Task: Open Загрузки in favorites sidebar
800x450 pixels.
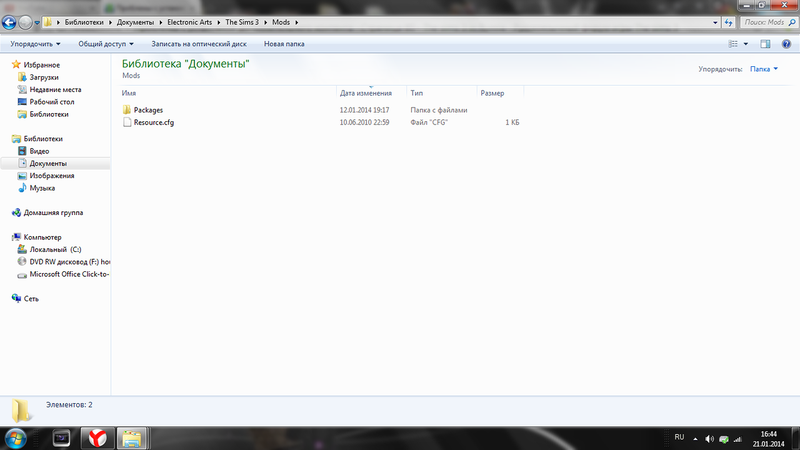Action: (x=43, y=77)
